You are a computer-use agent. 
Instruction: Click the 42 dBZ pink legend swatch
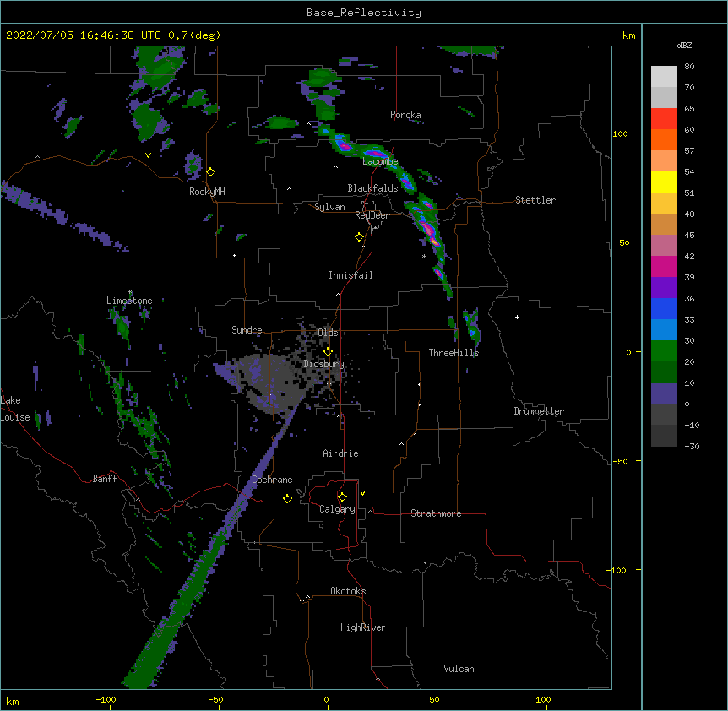tap(664, 246)
